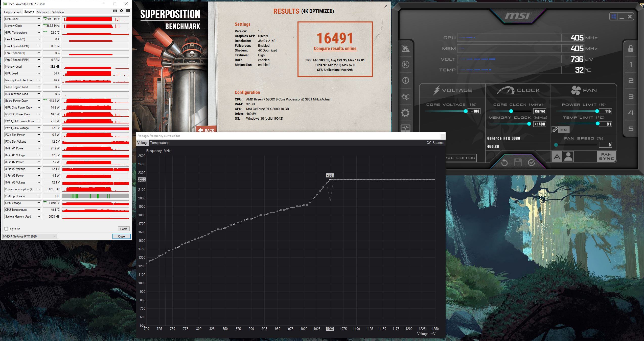Toggle link ON between power and temp limits
Screen dimensions: 644x341
click(560, 130)
